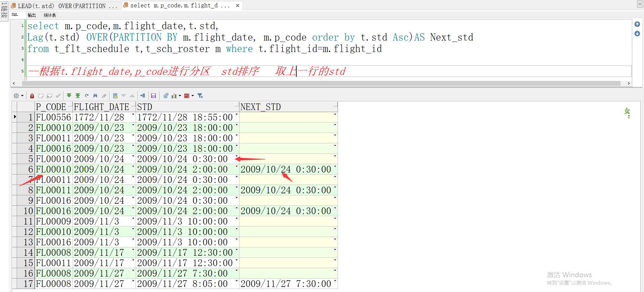Click the bar chart graph icon

pos(174,96)
